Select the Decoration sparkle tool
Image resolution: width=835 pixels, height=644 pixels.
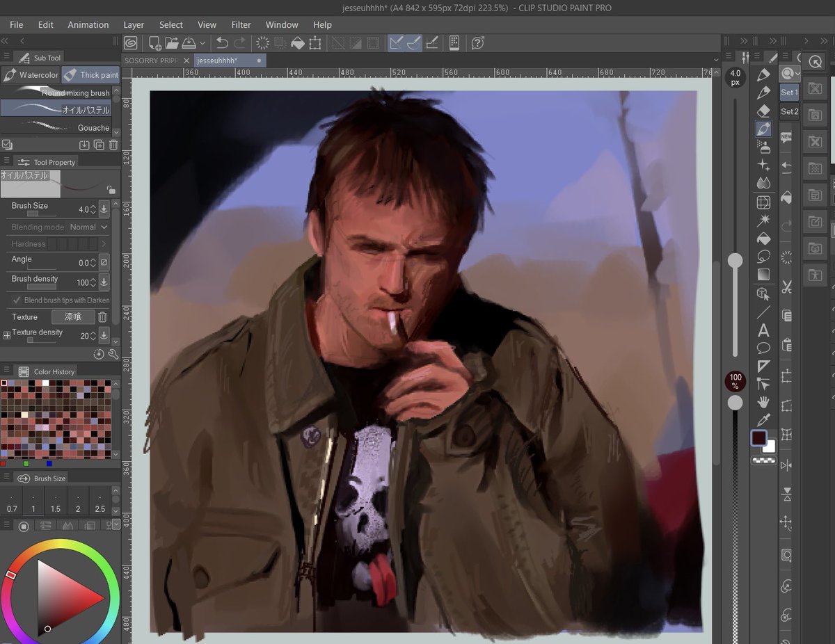(x=763, y=165)
